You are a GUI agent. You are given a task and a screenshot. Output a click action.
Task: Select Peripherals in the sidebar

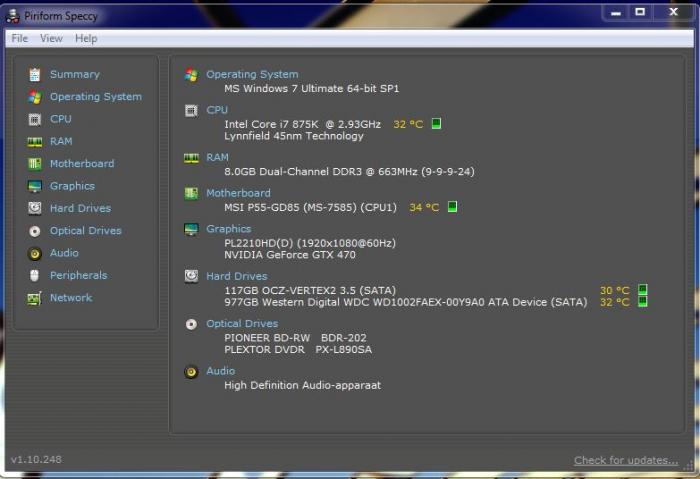(x=79, y=275)
